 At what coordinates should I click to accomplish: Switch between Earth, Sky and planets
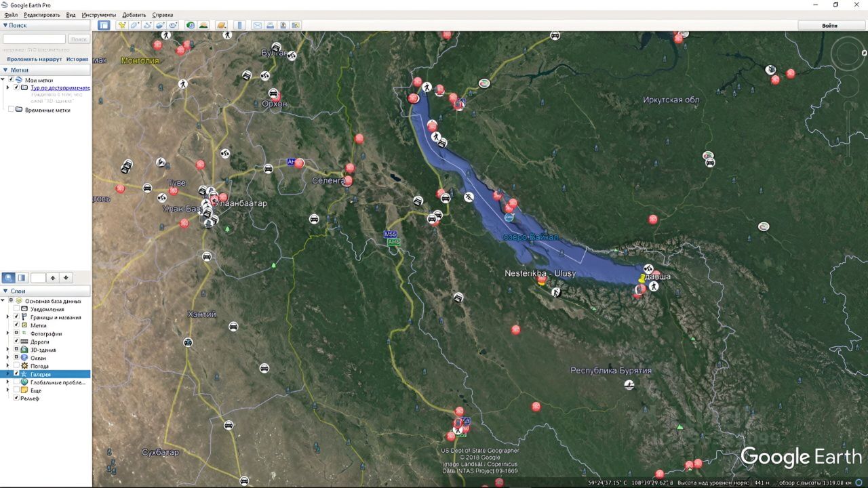point(221,25)
